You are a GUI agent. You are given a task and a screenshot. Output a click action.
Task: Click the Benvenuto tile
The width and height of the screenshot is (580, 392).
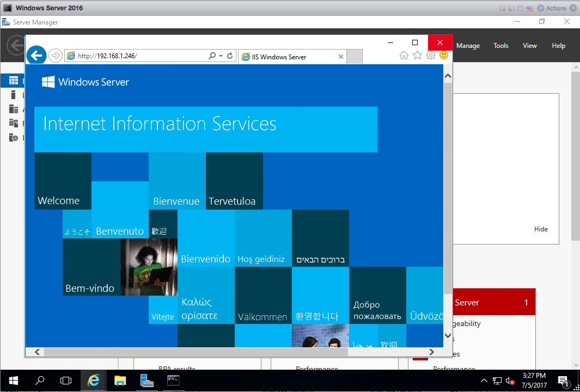[120, 210]
